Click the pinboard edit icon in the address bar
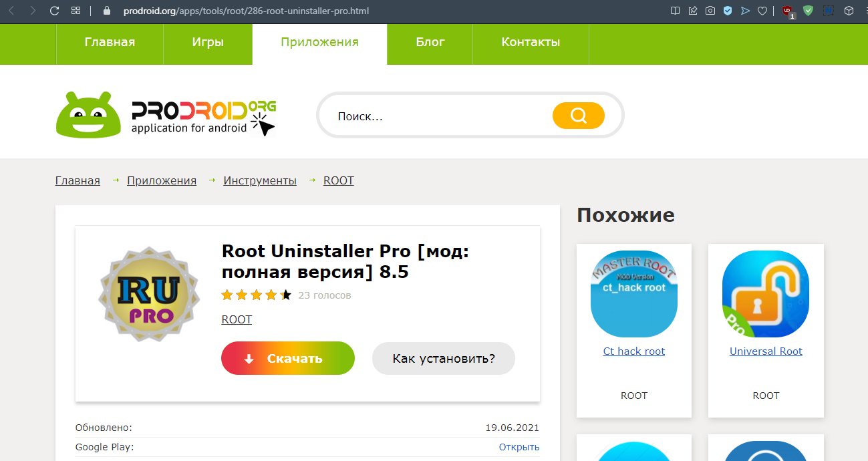The image size is (868, 461). 693,11
